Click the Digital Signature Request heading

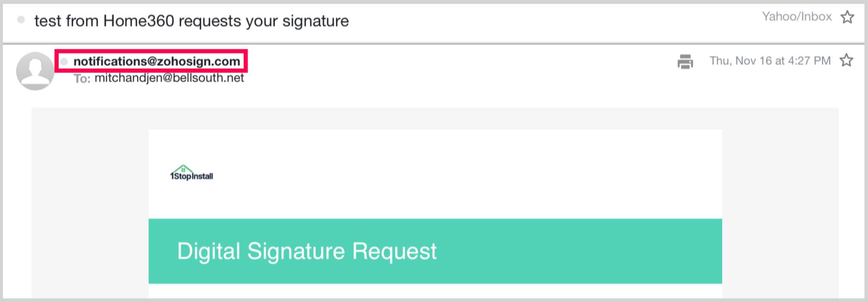[x=306, y=251]
